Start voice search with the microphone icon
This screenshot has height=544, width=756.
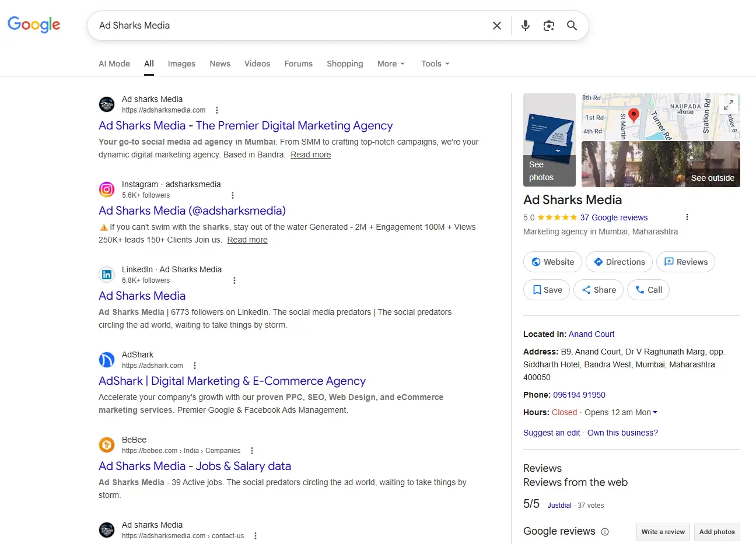pos(525,26)
